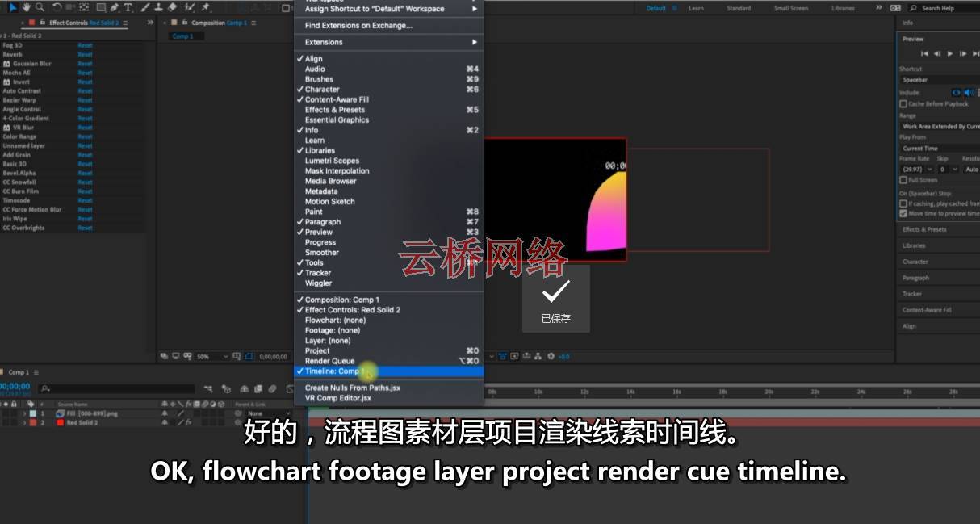This screenshot has height=524, width=980.
Task: Select Lumetri Scopes menu entry
Action: tap(332, 161)
